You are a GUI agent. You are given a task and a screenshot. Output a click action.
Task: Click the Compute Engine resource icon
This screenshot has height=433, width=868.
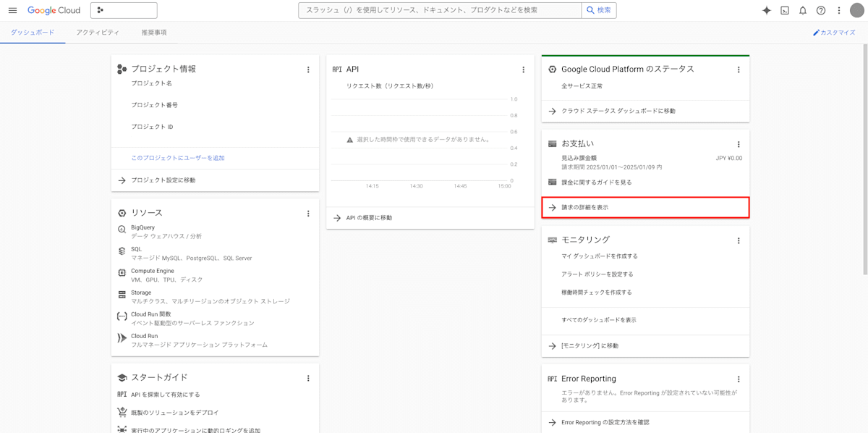click(122, 273)
